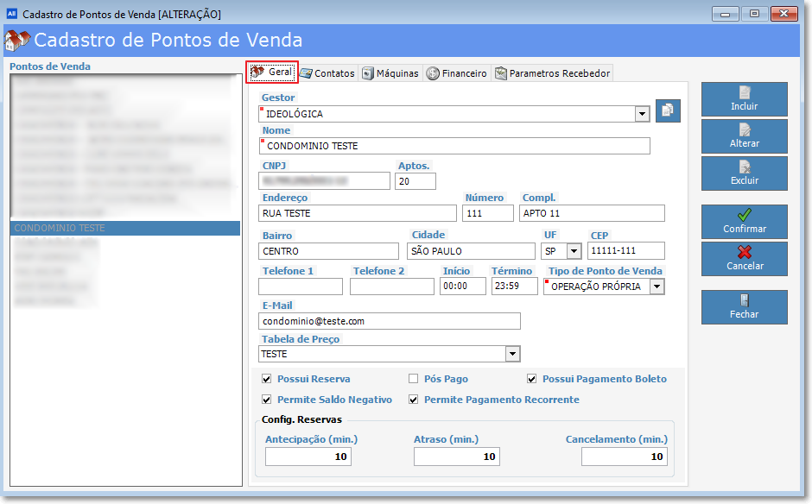Enable the Pós Pago checkbox
This screenshot has height=504, width=812.
[x=413, y=379]
